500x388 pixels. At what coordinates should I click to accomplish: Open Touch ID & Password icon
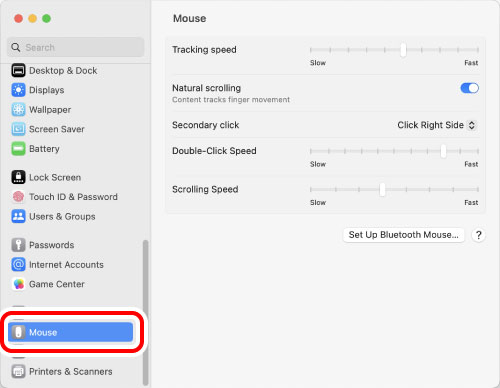pyautogui.click(x=18, y=197)
